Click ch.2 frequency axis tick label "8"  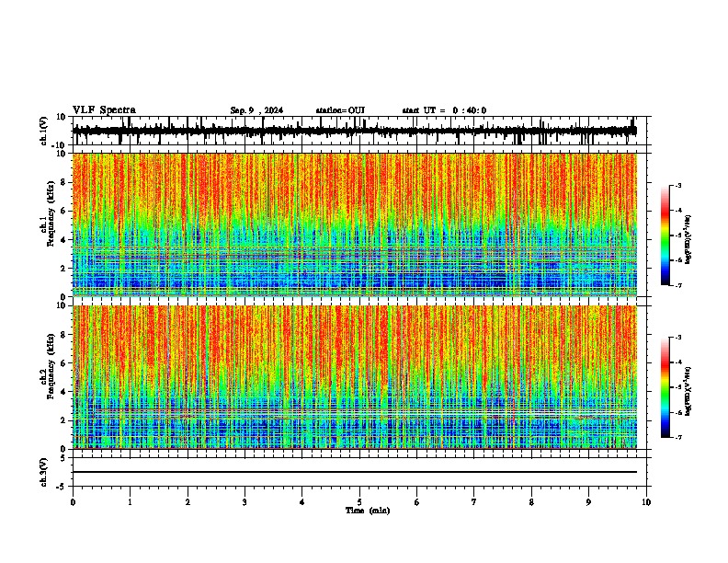coord(64,335)
